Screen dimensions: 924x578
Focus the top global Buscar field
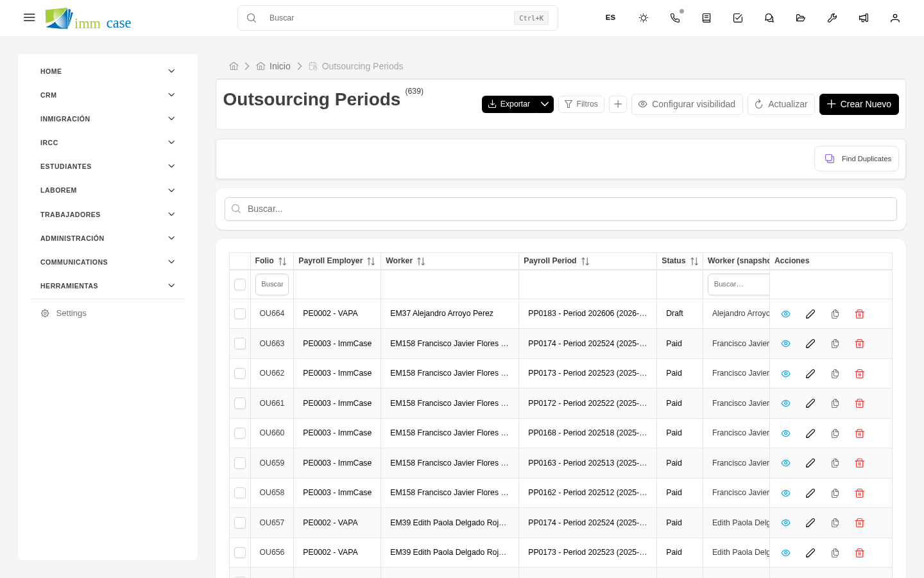point(398,18)
